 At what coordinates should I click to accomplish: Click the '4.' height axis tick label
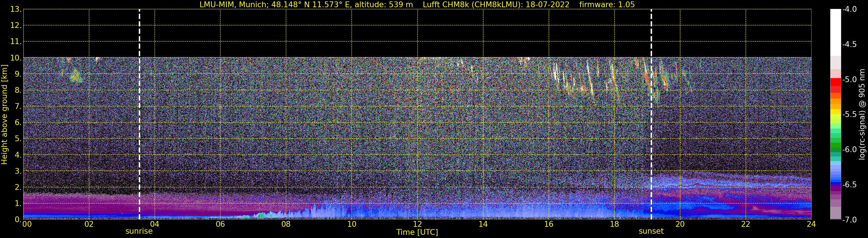point(18,155)
